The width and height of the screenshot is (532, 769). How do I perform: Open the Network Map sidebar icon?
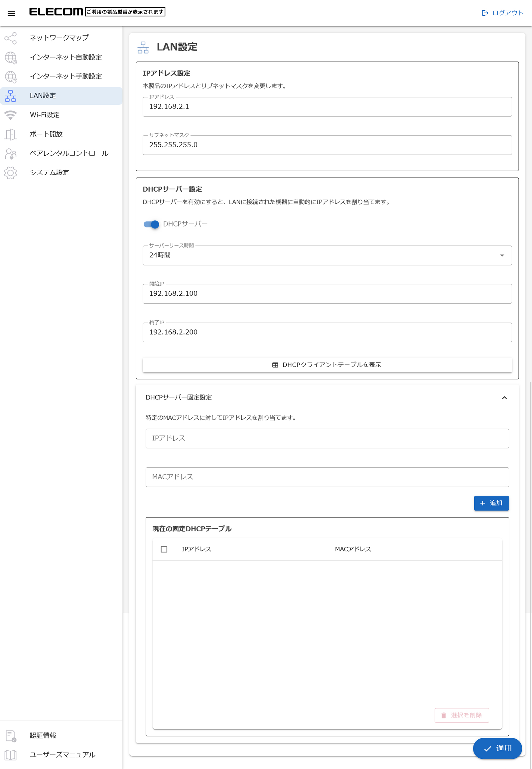11,38
